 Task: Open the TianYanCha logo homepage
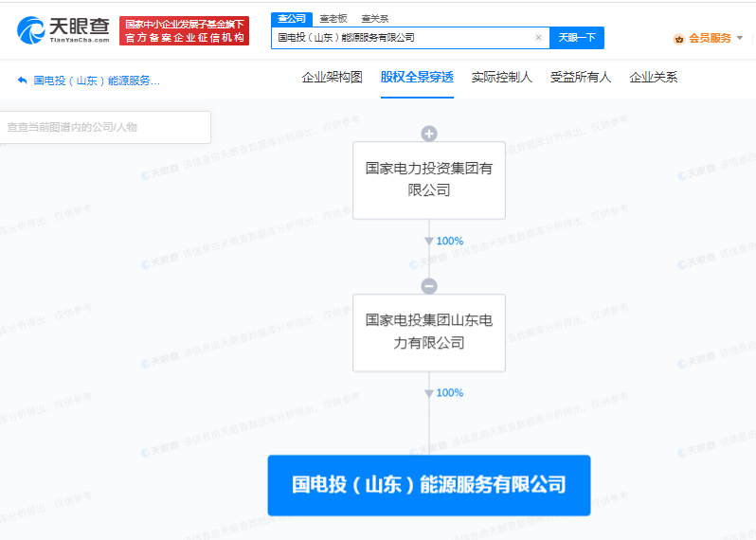[63, 30]
